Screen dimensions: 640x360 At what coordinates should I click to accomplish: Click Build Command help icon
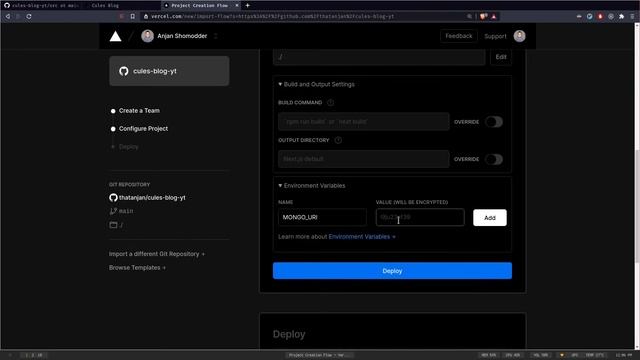331,102
